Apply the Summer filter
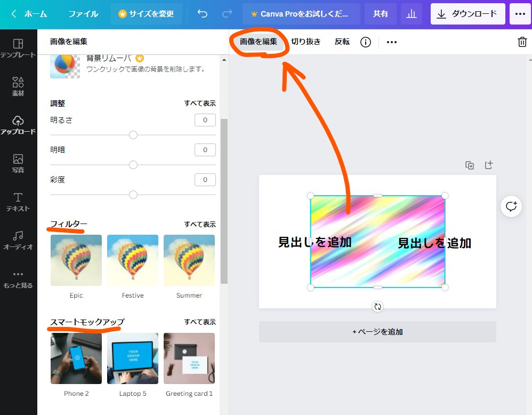Image resolution: width=532 pixels, height=415 pixels. pyautogui.click(x=189, y=260)
